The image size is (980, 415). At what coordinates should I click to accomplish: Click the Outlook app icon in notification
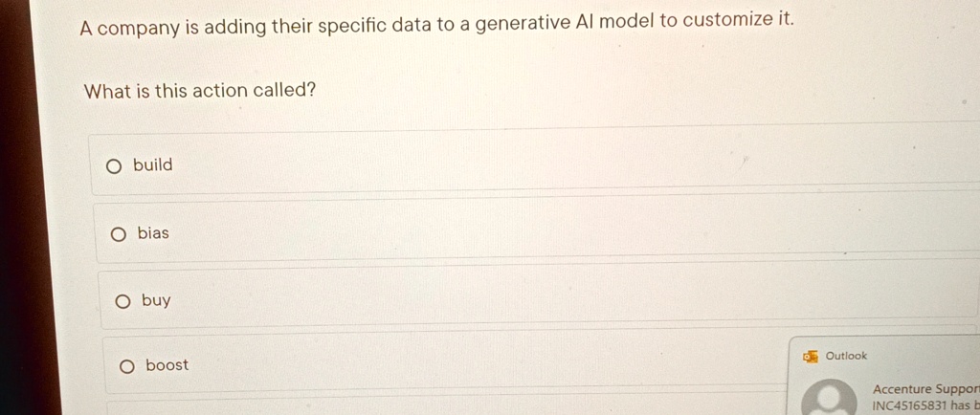pos(811,357)
